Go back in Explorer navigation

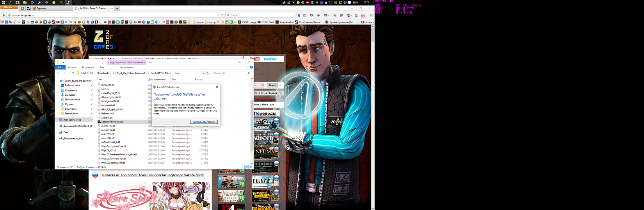[x=59, y=73]
